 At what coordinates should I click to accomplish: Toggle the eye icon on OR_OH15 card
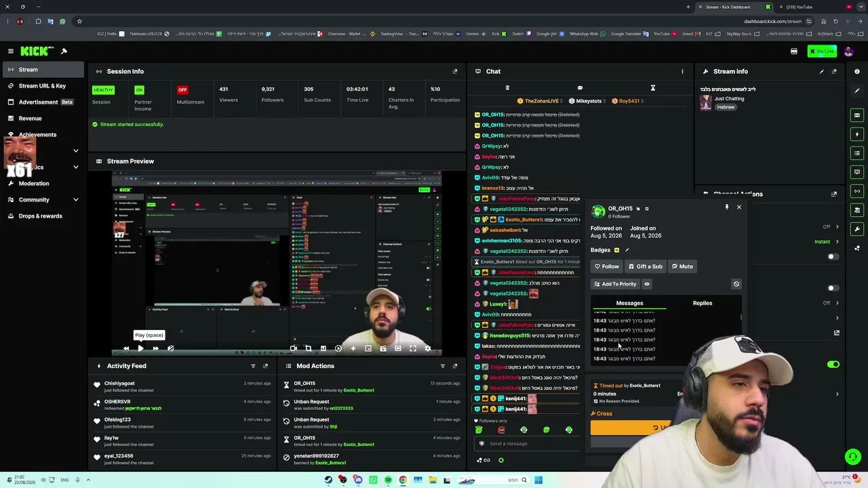(647, 284)
